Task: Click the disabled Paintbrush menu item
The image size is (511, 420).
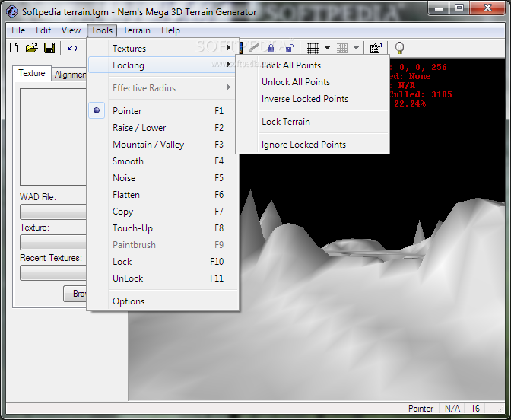Action: [x=163, y=245]
